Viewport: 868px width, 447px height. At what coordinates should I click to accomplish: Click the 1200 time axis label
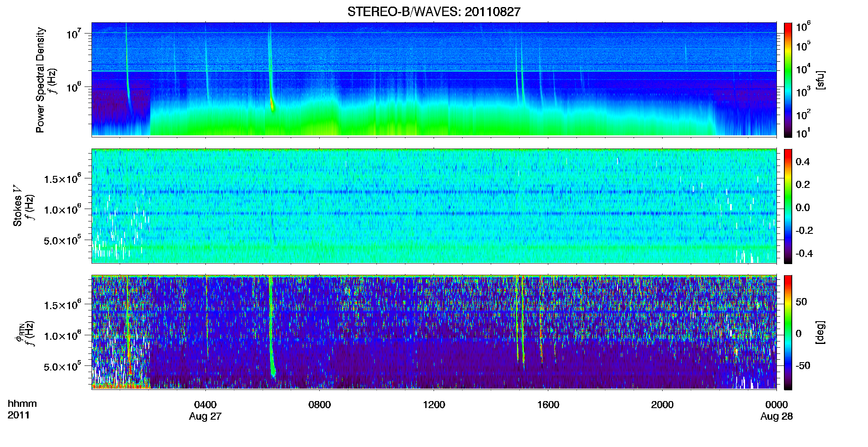point(434,404)
